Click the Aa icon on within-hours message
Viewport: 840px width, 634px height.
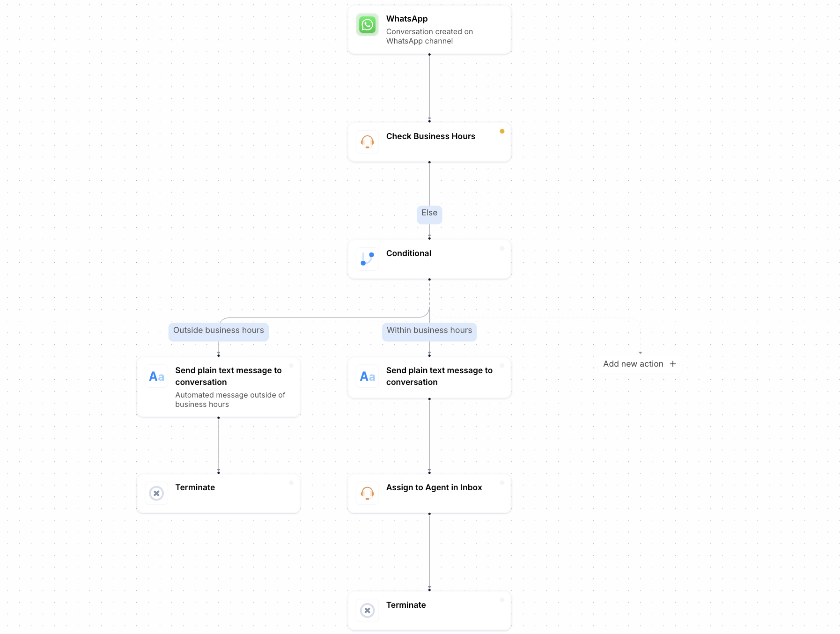[367, 376]
